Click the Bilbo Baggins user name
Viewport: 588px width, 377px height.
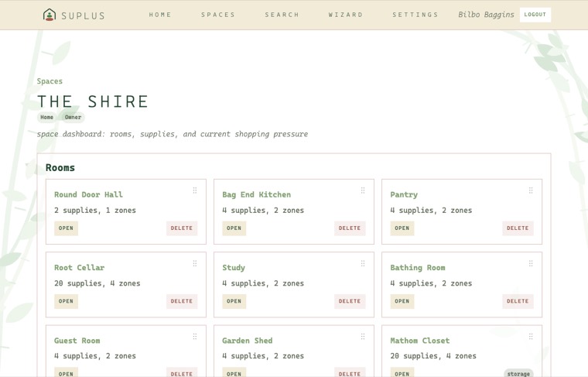point(486,15)
